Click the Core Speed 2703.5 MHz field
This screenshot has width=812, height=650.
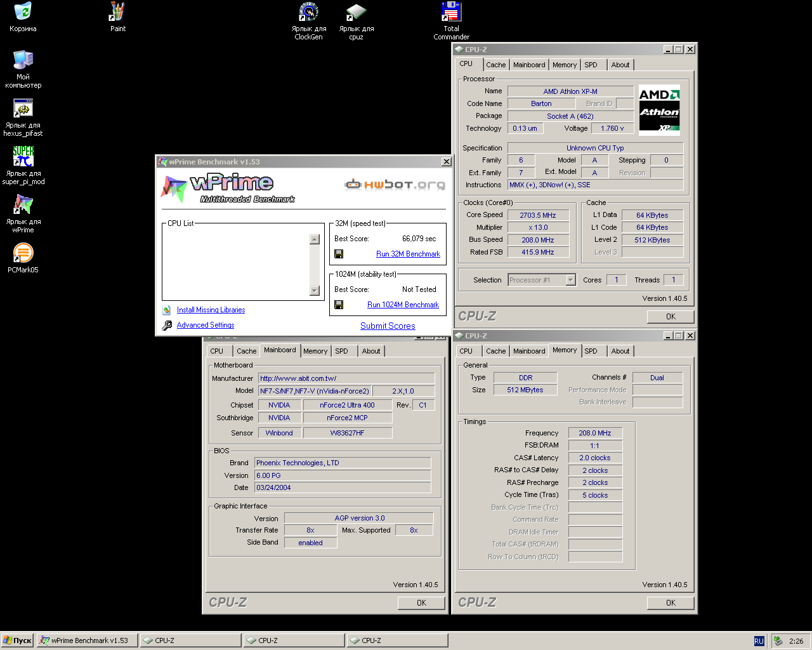pyautogui.click(x=538, y=215)
